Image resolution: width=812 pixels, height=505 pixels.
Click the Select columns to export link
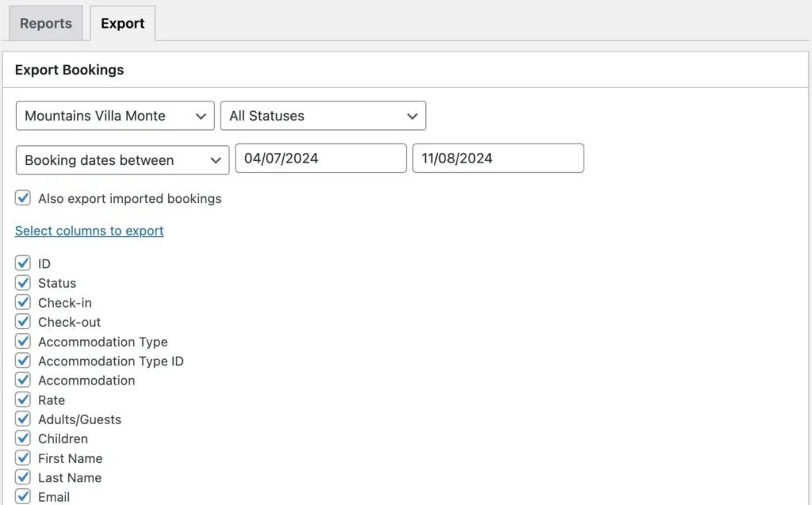[x=89, y=231]
